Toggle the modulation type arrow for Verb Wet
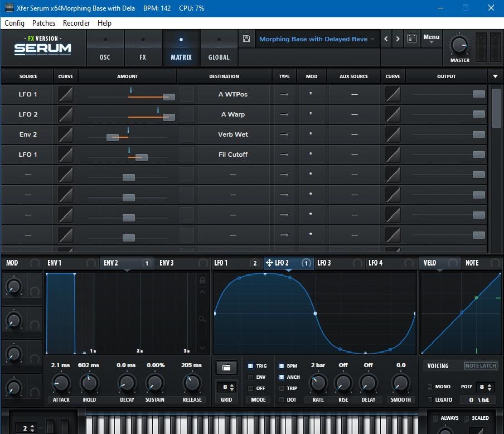This screenshot has height=434, width=504. pos(284,134)
